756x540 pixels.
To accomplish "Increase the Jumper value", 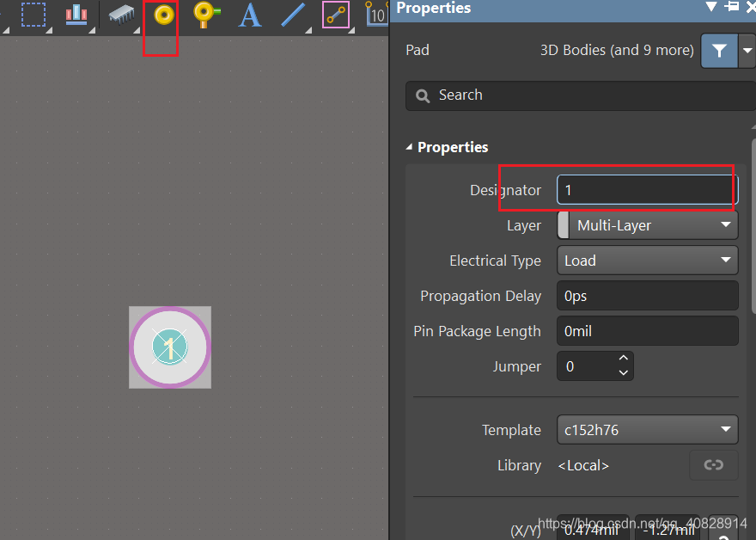I will click(623, 359).
